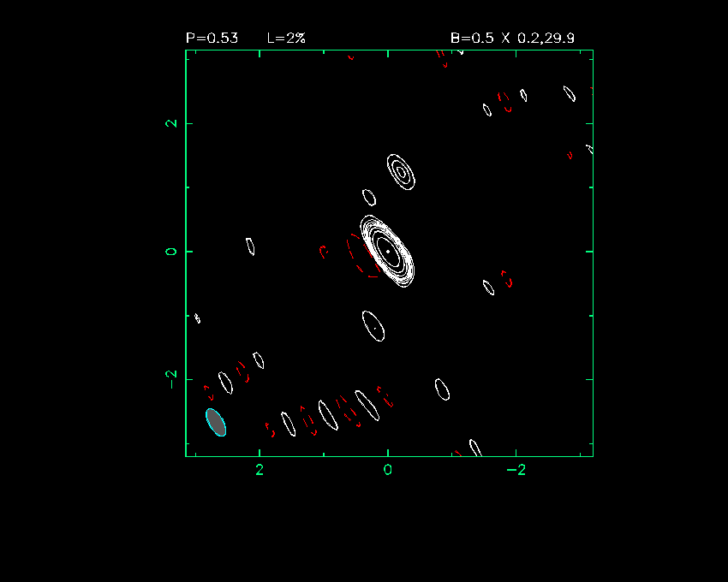Click the x-axis tick label -2
This screenshot has width=728, height=582.
(x=516, y=470)
